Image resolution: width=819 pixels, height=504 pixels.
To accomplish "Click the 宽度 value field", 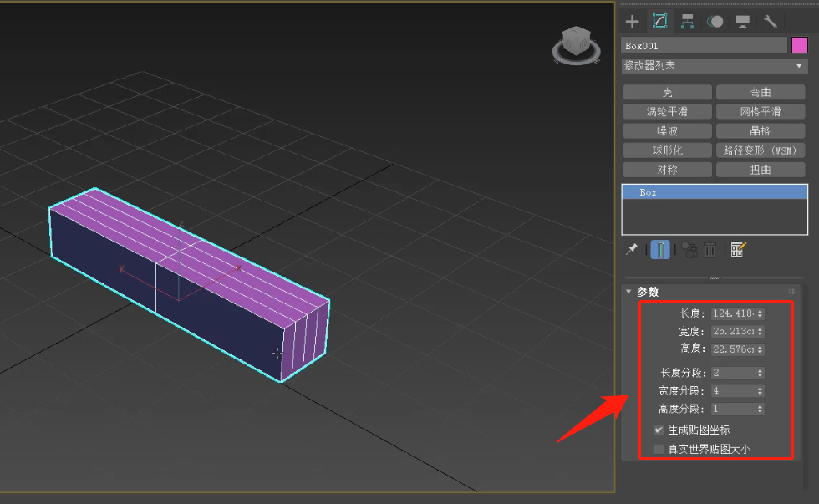I will pos(734,331).
